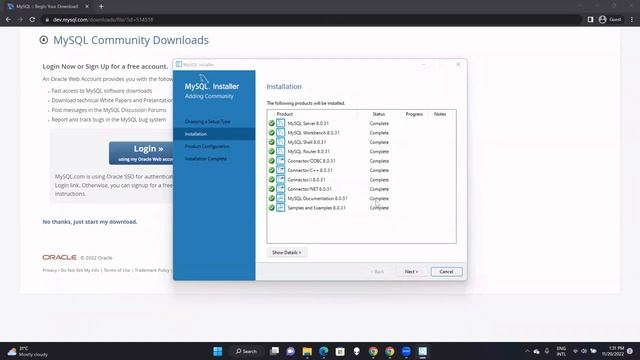Go back in the browser
Image resolution: width=640 pixels, height=360 pixels.
pos(9,19)
